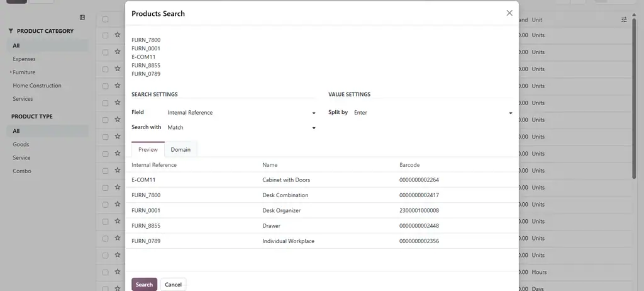Click the Cancel button
The height and width of the screenshot is (291, 644).
pos(174,285)
